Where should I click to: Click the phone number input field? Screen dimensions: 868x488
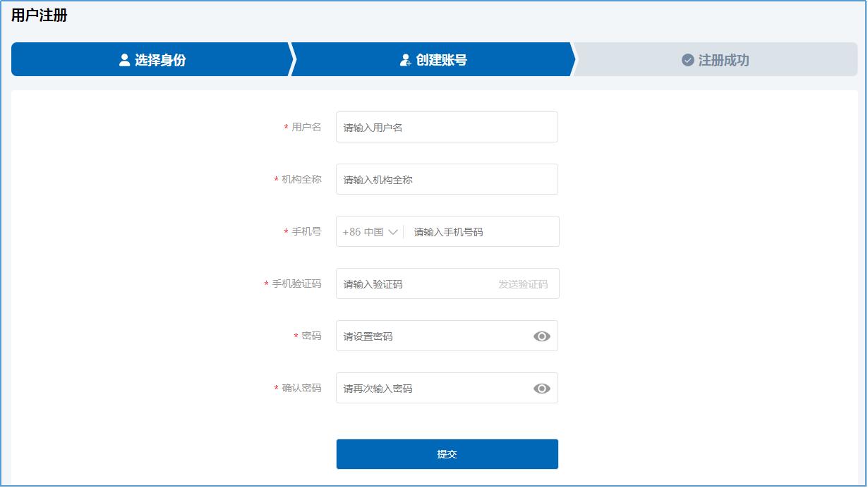pyautogui.click(x=480, y=231)
